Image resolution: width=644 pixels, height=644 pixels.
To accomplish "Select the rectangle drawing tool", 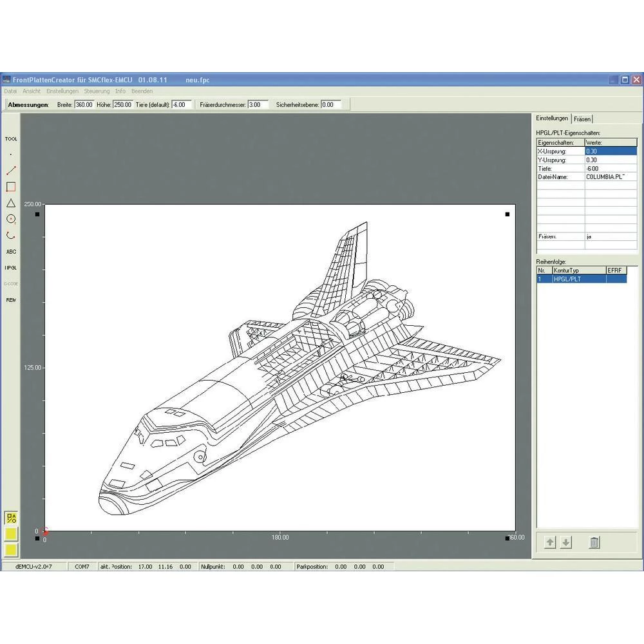I will point(11,187).
